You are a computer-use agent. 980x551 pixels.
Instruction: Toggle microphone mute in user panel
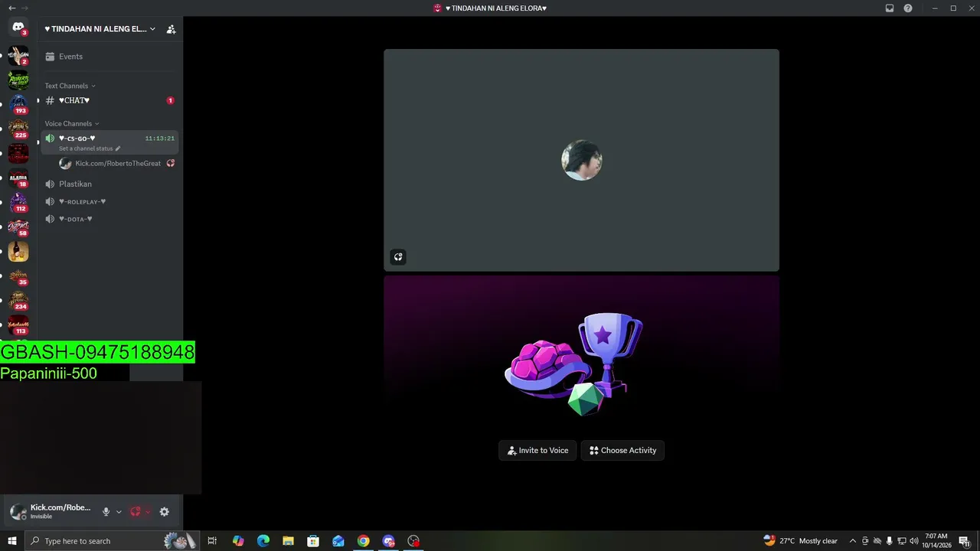pos(106,512)
